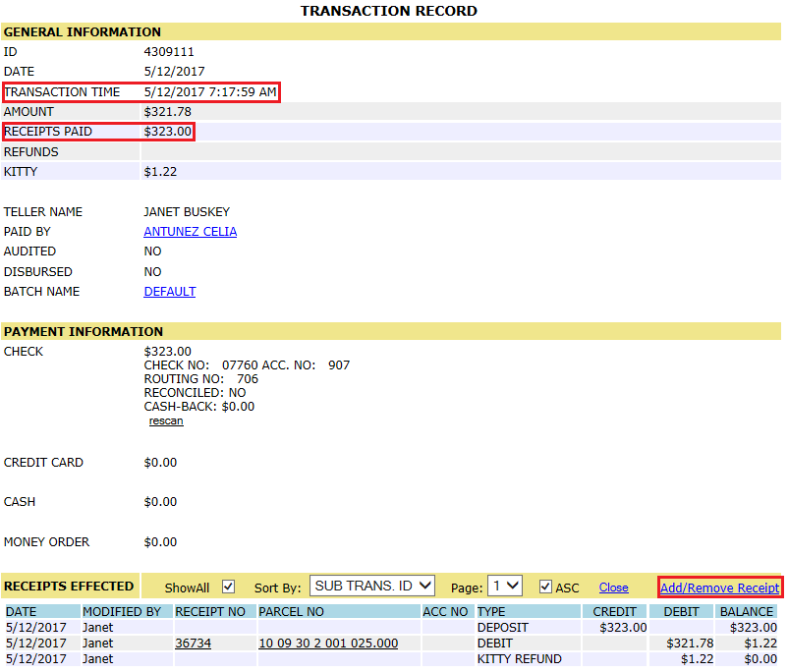Open the ANTUNEZ CELIA payer link
This screenshot has width=788, height=672.
[190, 232]
